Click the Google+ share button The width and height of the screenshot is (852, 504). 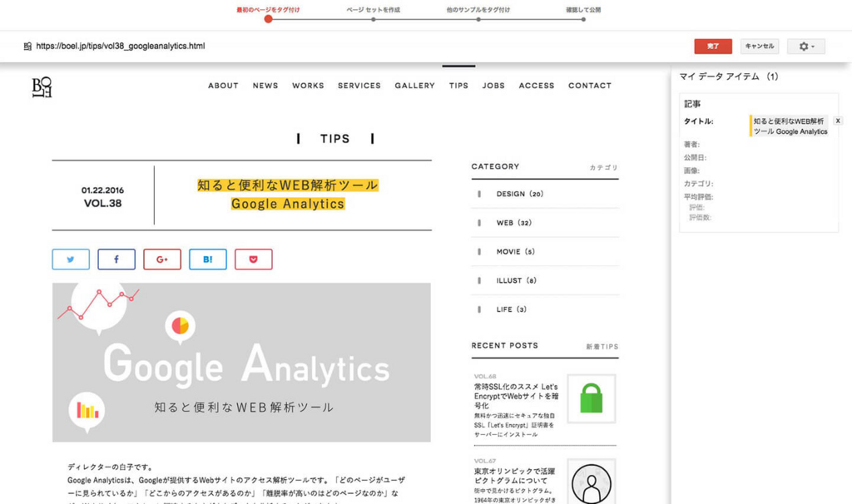tap(162, 259)
